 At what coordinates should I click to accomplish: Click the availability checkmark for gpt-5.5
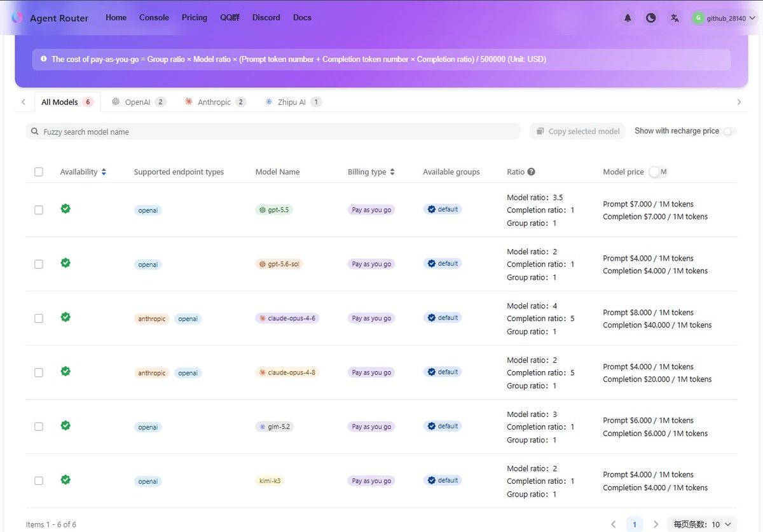tap(65, 208)
